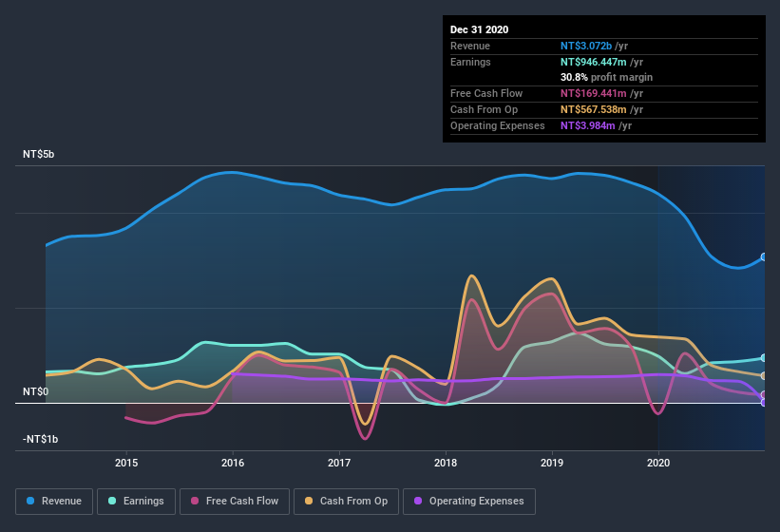Viewport: 780px width, 532px height.
Task: Click the 2017 x-axis label
Action: (339, 463)
